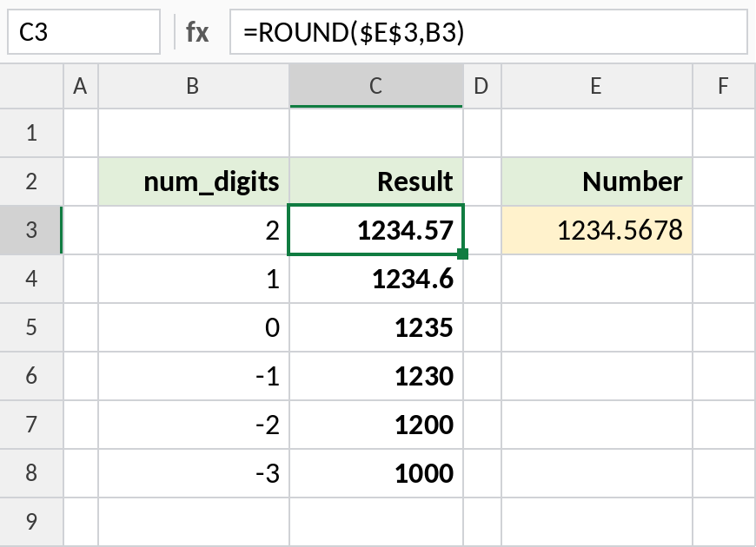Select num_digits cell with value 2

[193, 230]
